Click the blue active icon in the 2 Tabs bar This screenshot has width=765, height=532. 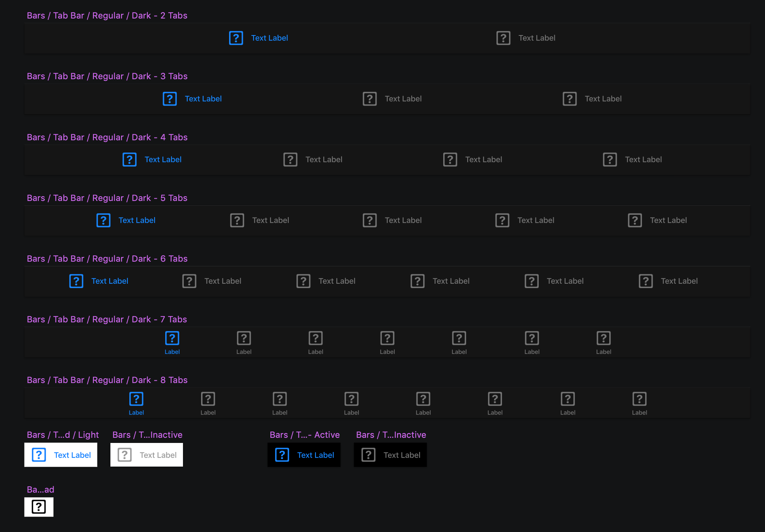point(236,38)
